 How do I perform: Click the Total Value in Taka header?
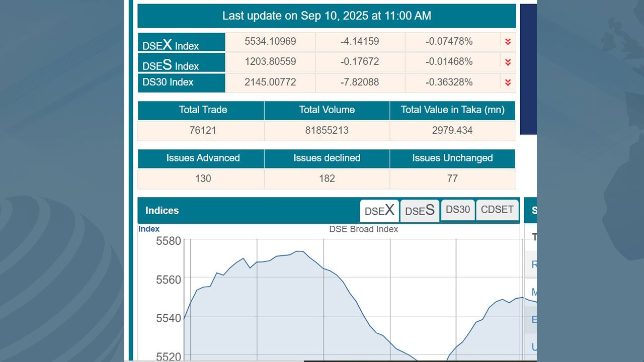click(x=452, y=110)
